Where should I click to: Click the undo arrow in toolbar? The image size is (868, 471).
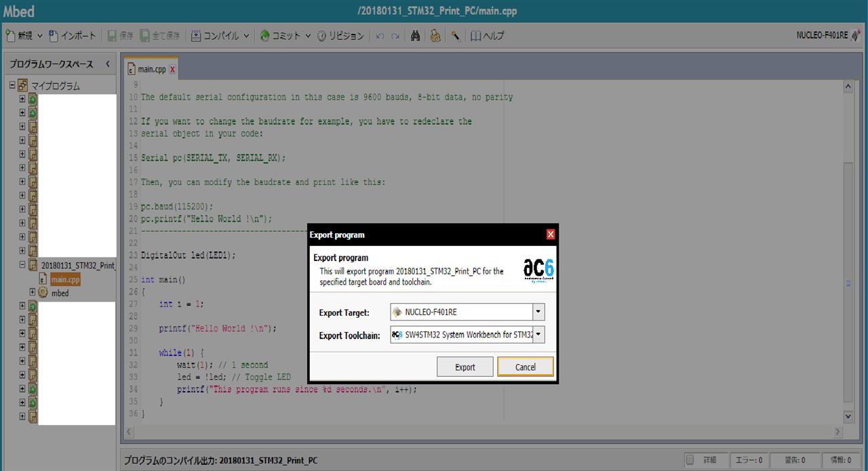click(380, 36)
